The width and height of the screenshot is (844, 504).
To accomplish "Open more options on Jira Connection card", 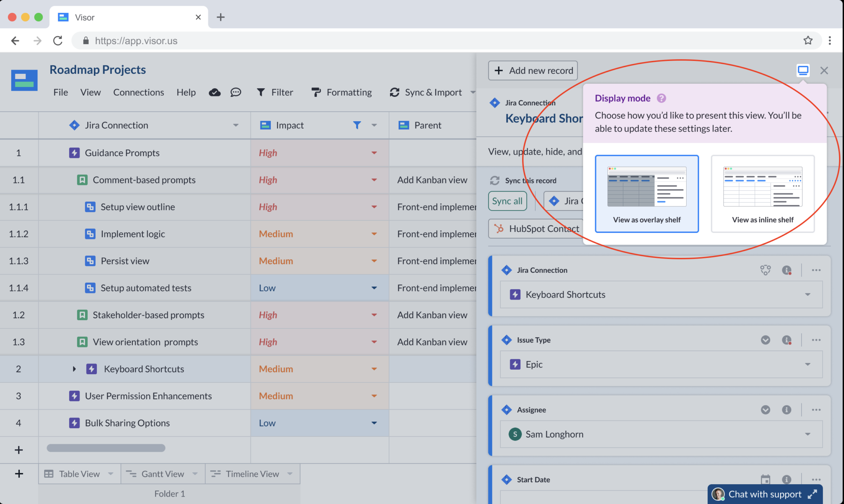I will pos(816,270).
